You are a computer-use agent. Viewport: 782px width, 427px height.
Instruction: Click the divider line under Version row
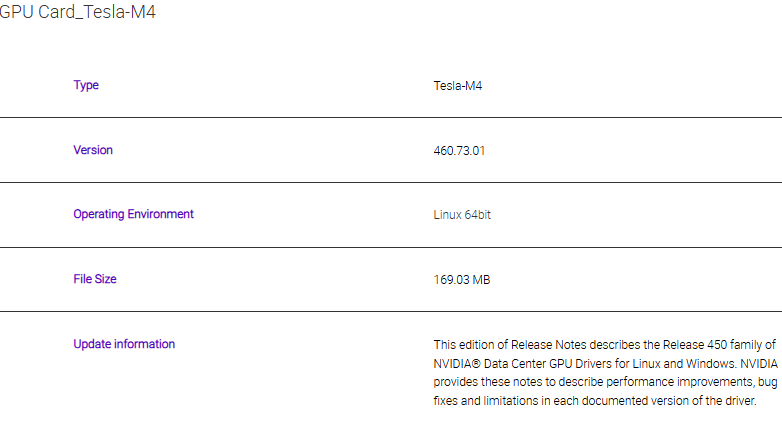coord(390,183)
